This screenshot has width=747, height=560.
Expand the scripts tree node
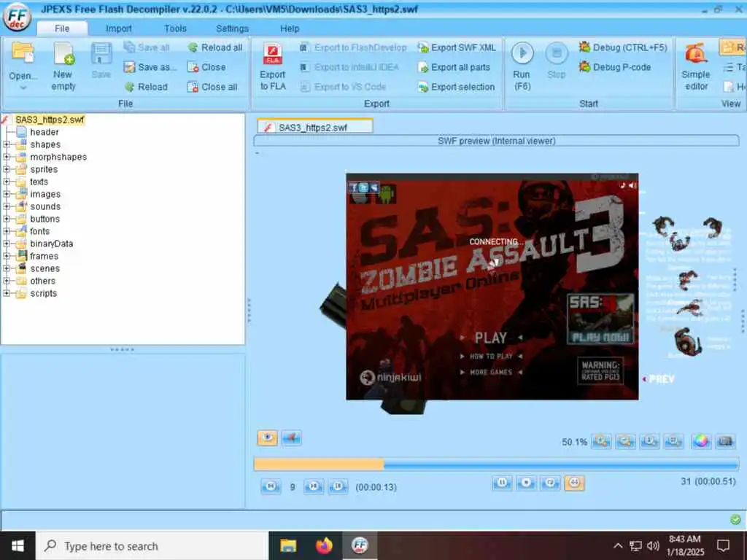[6, 293]
